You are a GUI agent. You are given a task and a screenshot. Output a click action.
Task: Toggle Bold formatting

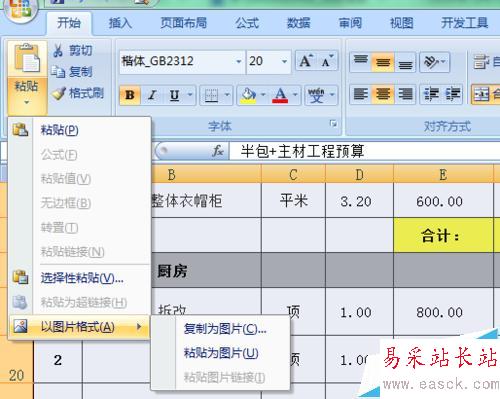pos(130,95)
